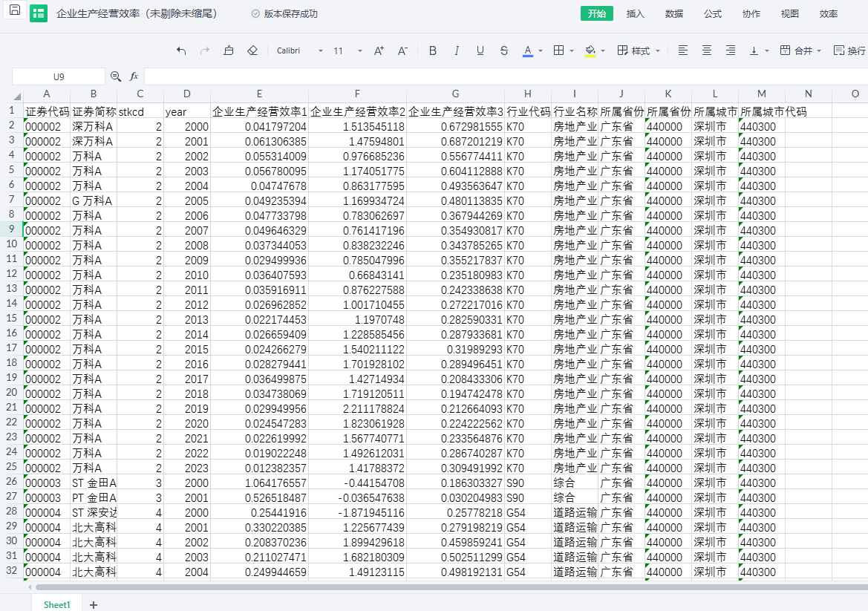Viewport: 868px width, 611px height.
Task: Click cell PT 金田A
Action: (x=93, y=497)
